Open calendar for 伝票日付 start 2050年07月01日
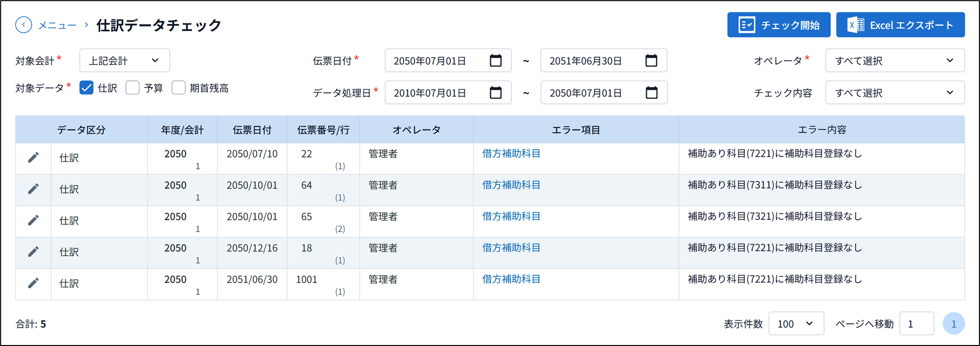 click(x=496, y=61)
